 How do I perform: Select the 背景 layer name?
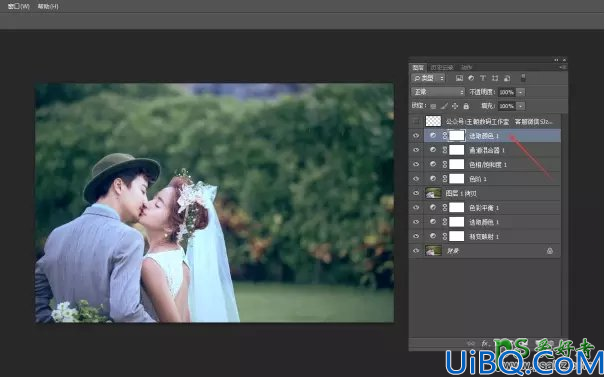(x=453, y=251)
